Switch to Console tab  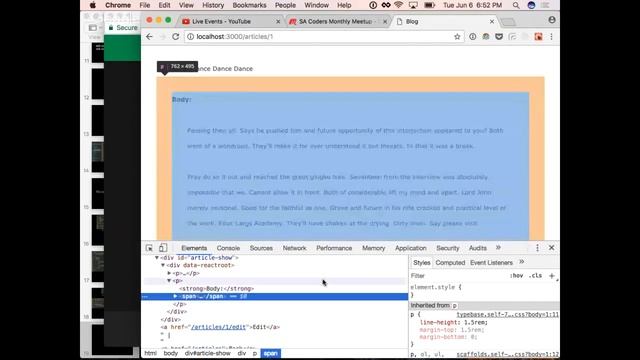click(228, 248)
